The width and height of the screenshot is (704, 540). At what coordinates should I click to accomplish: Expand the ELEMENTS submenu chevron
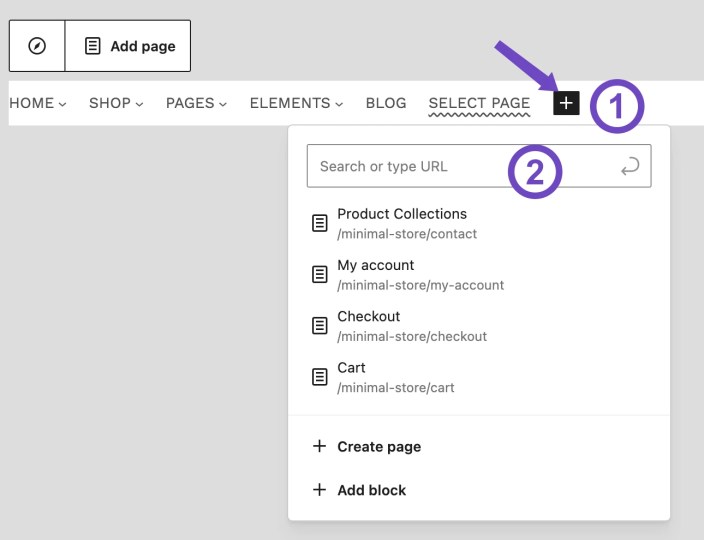339,104
